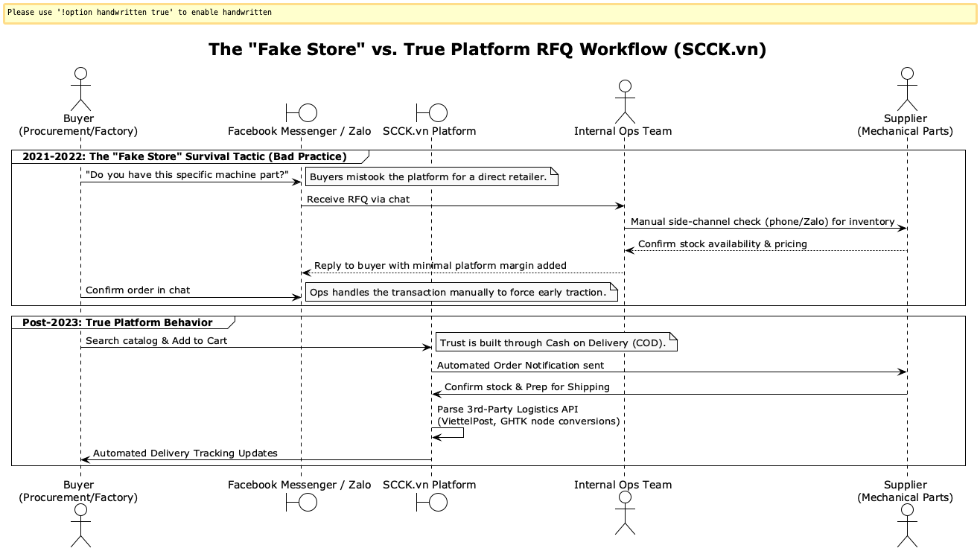The height and width of the screenshot is (551, 980).
Task: Click the third participant circle at the bottom
Action: pyautogui.click(x=438, y=501)
